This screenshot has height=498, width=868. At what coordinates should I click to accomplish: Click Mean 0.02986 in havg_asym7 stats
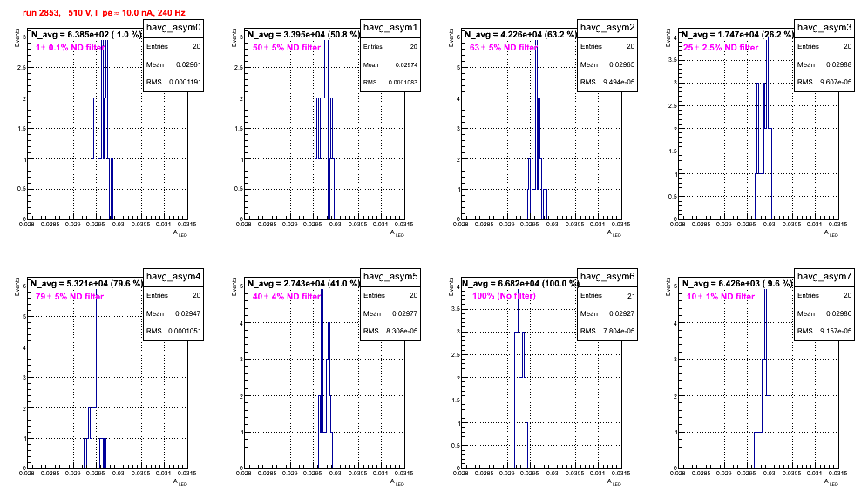coord(824,313)
